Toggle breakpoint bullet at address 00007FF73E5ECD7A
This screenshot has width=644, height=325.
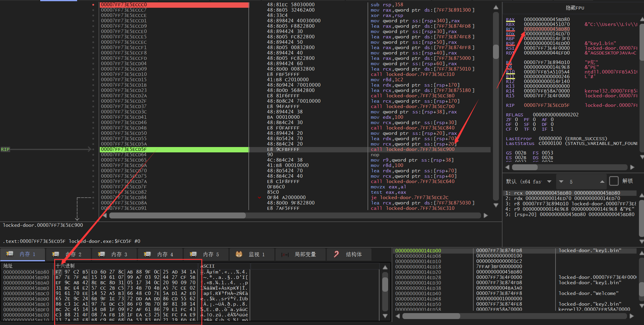click(93, 182)
